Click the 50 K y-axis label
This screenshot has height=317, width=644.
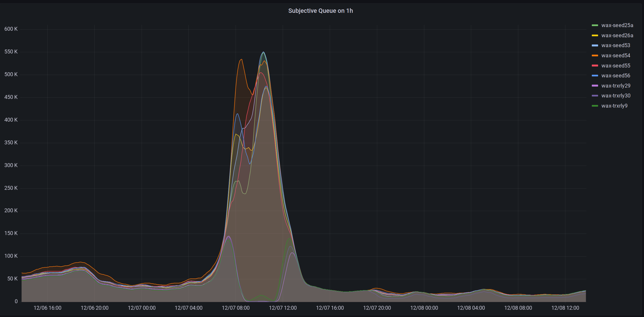[13, 279]
